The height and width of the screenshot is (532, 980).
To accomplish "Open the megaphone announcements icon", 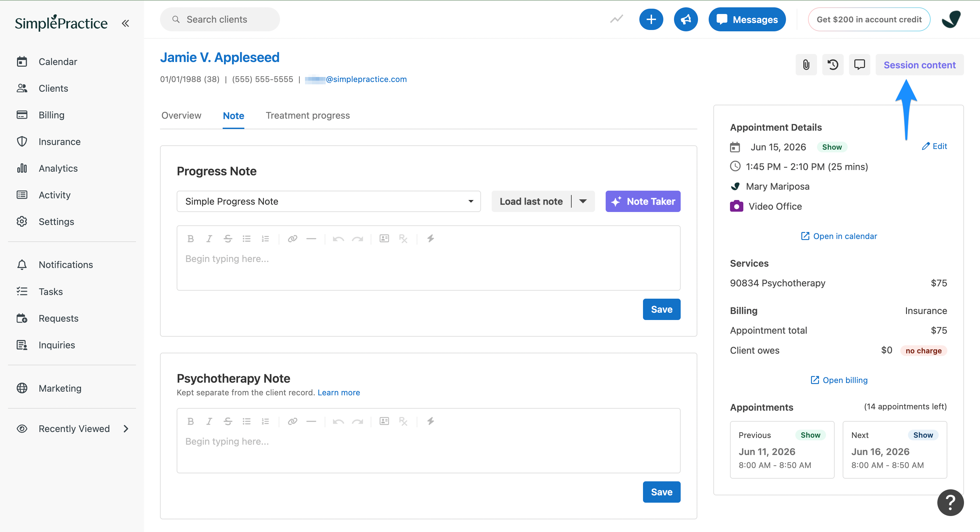I will click(x=686, y=19).
